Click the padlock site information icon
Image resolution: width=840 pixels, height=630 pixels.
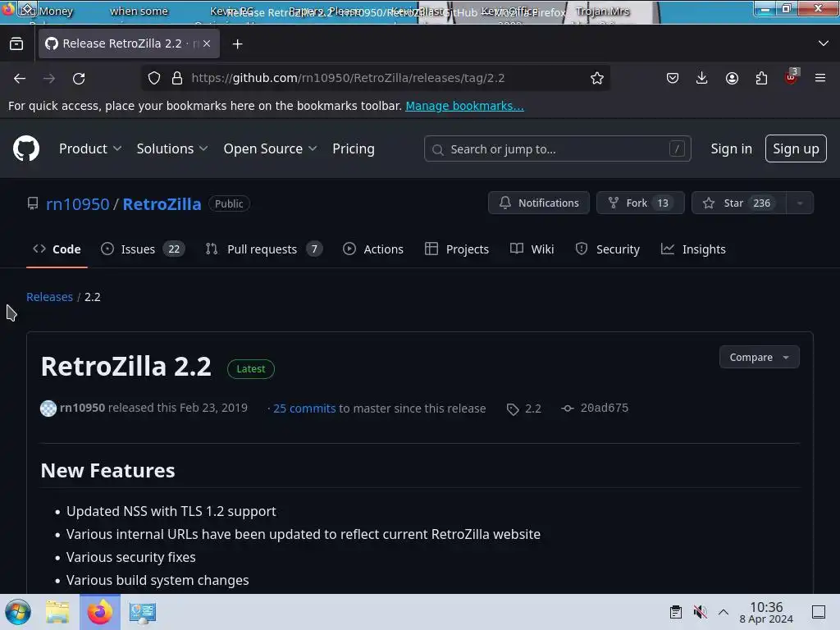click(x=177, y=78)
